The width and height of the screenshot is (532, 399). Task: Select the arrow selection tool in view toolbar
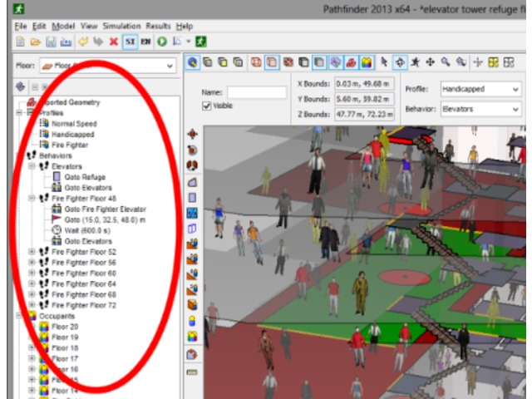[x=384, y=62]
